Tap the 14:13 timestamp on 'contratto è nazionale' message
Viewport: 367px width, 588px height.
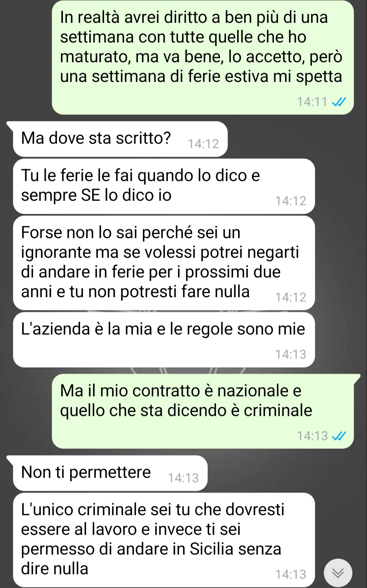click(x=312, y=436)
